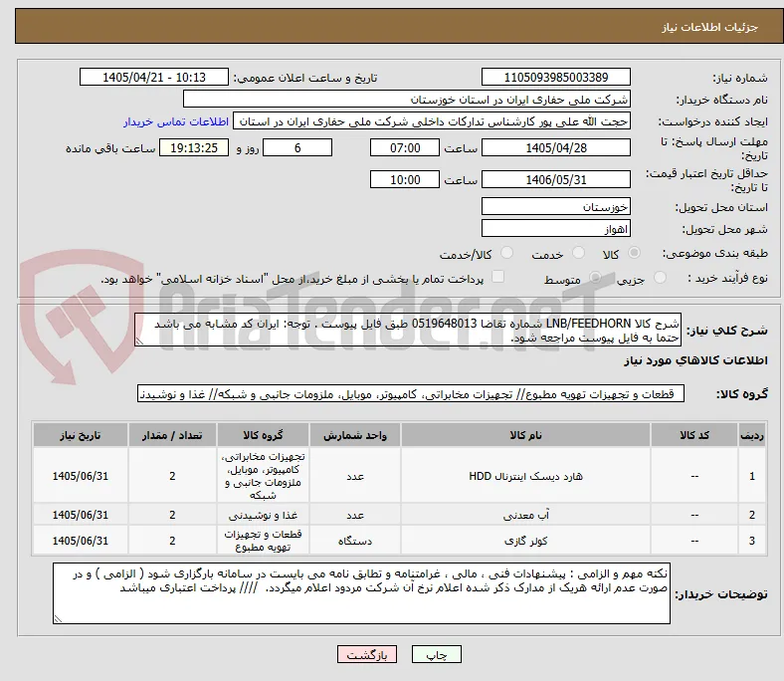The height and width of the screenshot is (681, 784).
Task: Click the قطعات و تجهیزات تهویه مطبوع cell
Action: point(263,541)
